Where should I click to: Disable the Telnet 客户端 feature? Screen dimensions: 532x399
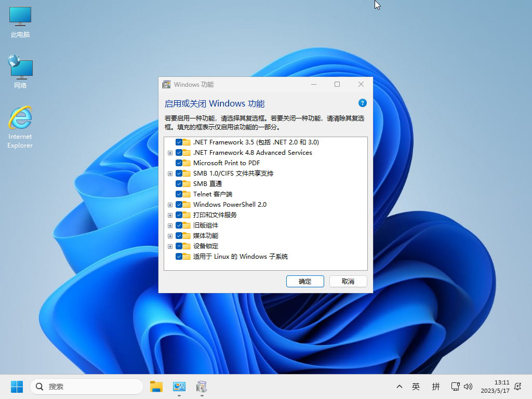[x=178, y=194]
